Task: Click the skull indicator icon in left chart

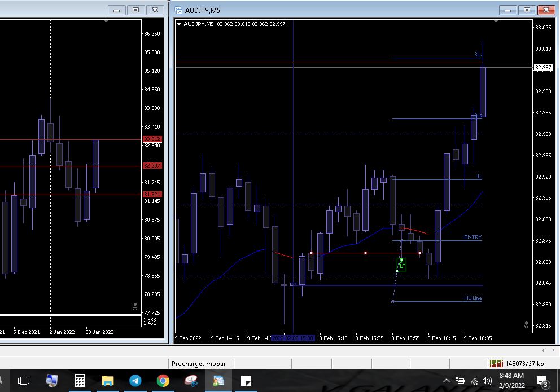Action: [x=135, y=306]
